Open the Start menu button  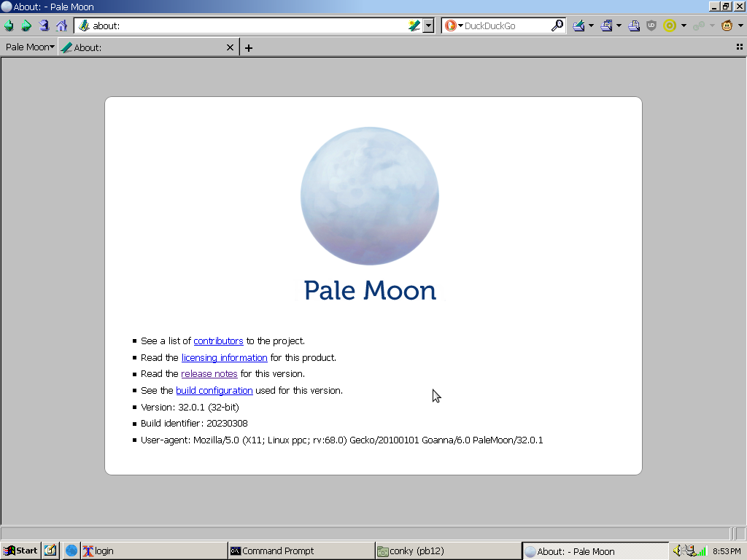tap(20, 551)
